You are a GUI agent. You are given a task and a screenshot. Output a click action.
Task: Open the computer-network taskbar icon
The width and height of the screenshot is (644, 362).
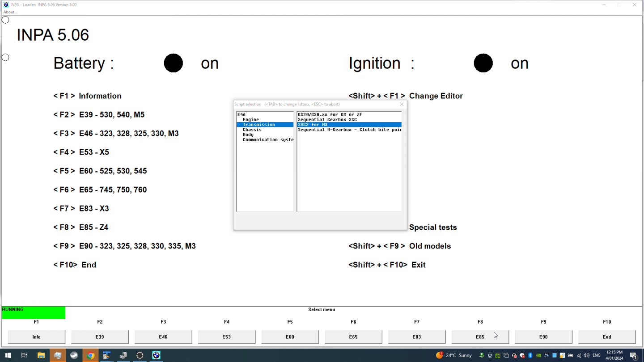pyautogui.click(x=123, y=355)
